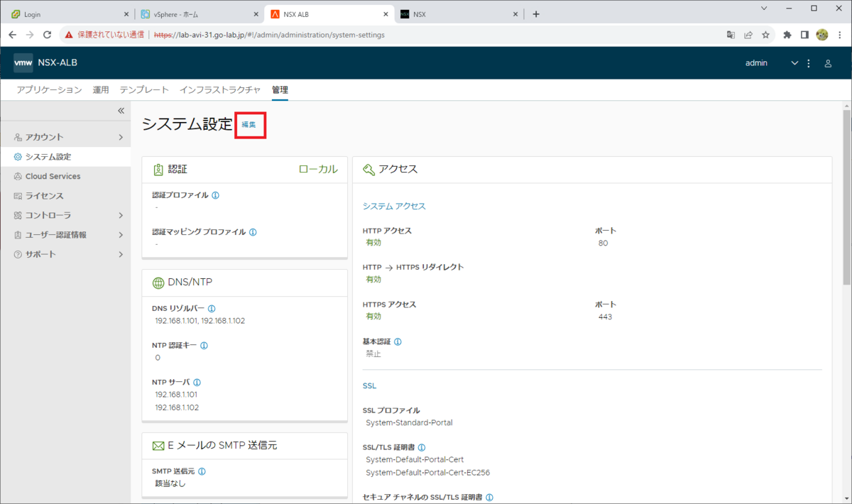
Task: Show info for NTP サーバ
Action: (197, 383)
